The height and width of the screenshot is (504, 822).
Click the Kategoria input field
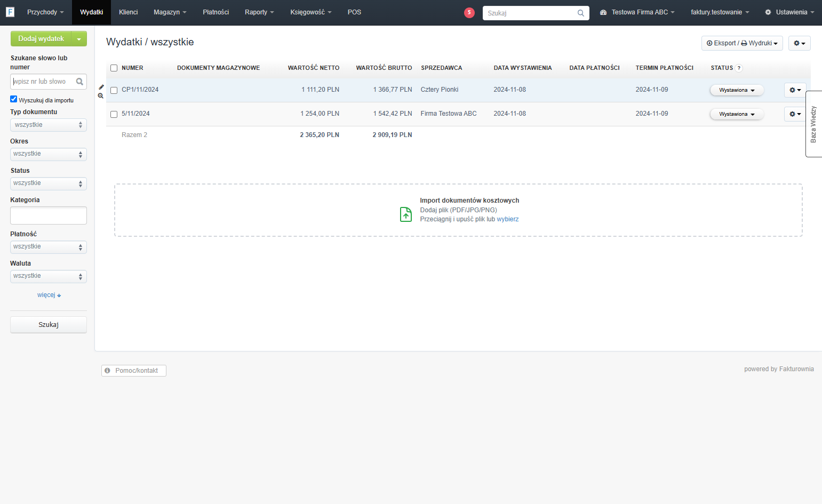click(49, 215)
